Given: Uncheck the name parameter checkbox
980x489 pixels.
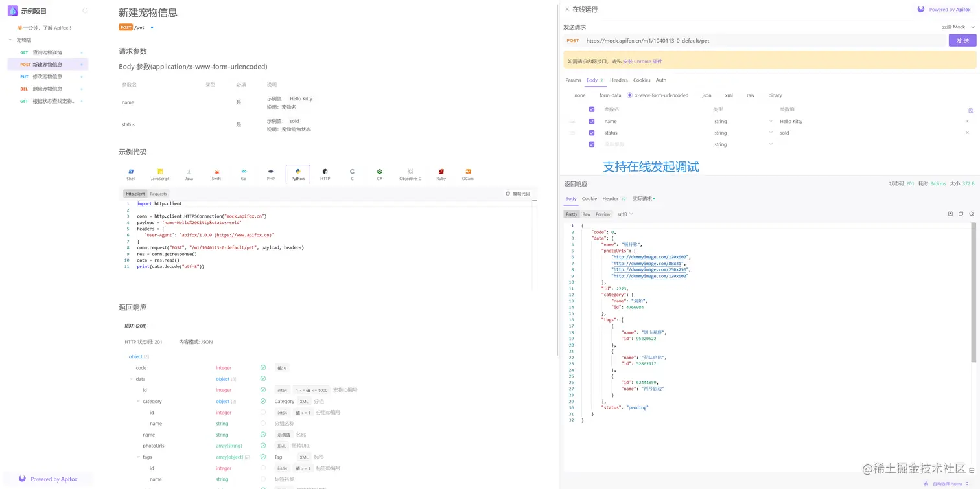Looking at the screenshot, I should coord(591,121).
